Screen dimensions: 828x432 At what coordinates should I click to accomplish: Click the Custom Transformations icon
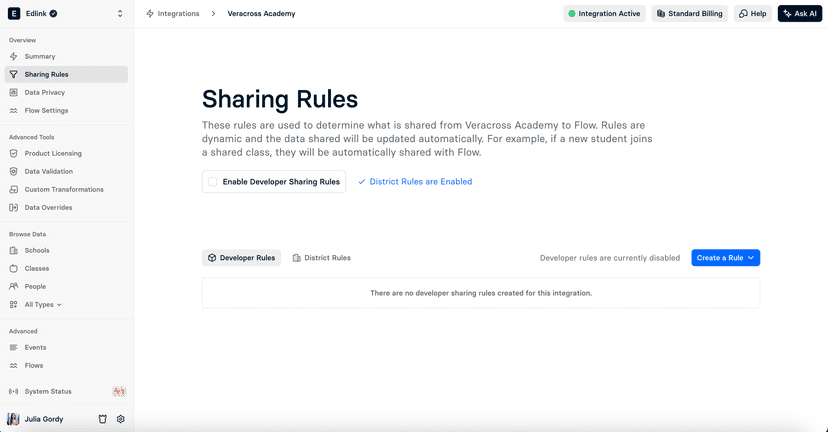pos(13,189)
